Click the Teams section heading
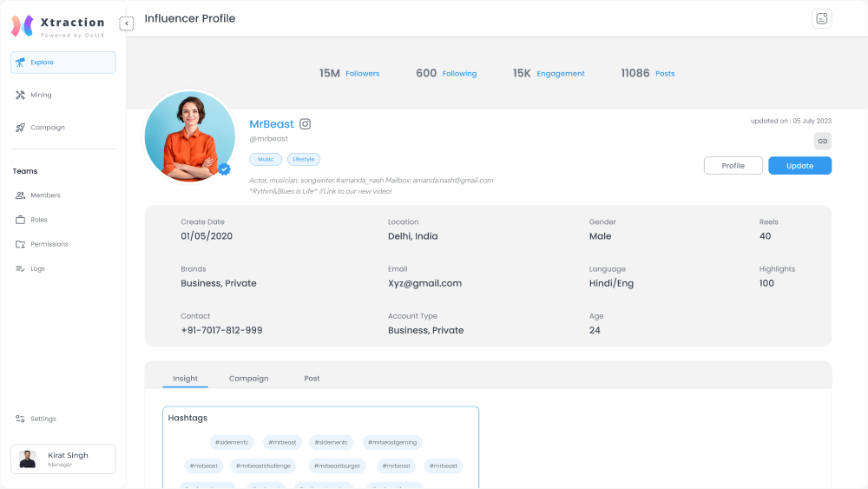Viewport: 868px width, 489px height. click(x=25, y=171)
